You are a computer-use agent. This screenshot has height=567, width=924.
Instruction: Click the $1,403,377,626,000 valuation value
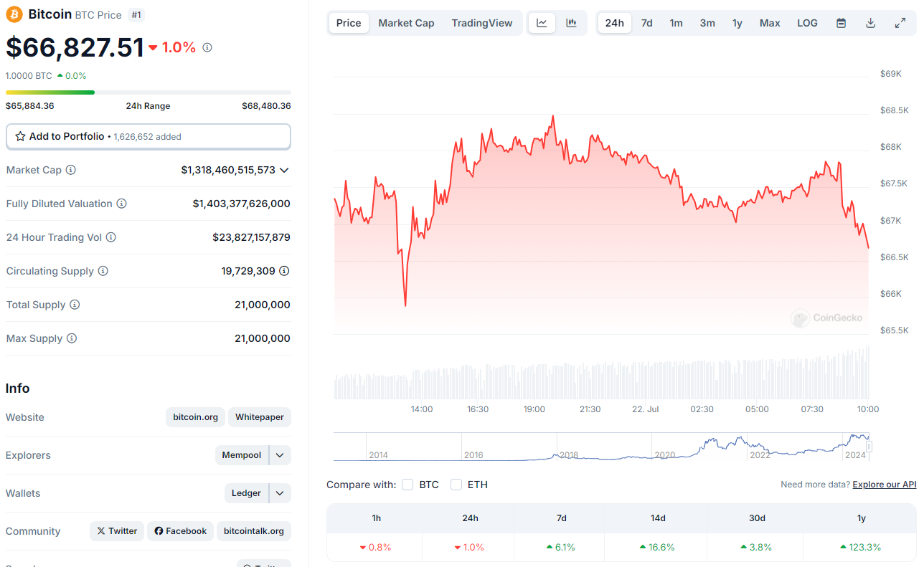[x=242, y=204]
